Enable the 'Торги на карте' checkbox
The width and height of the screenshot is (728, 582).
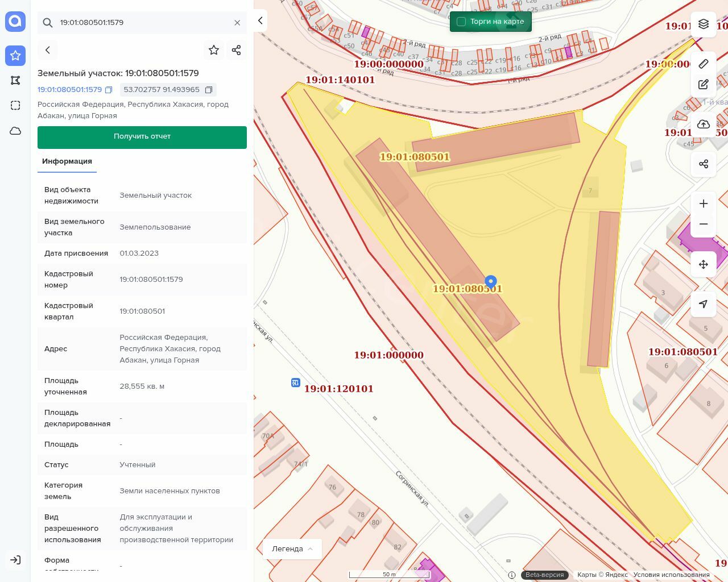pos(461,22)
